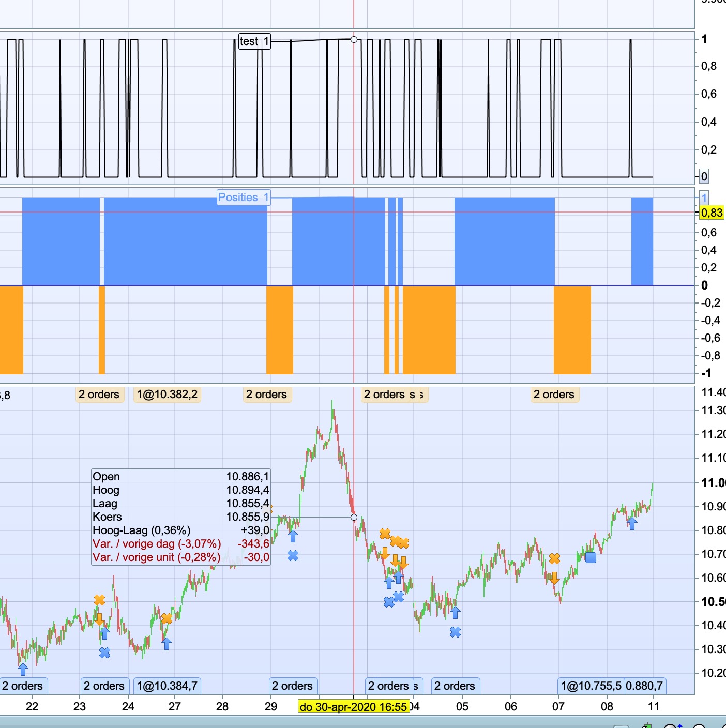
Task: Click the 'Hoog' value 10.894,4 in tooltip
Action: tap(248, 490)
